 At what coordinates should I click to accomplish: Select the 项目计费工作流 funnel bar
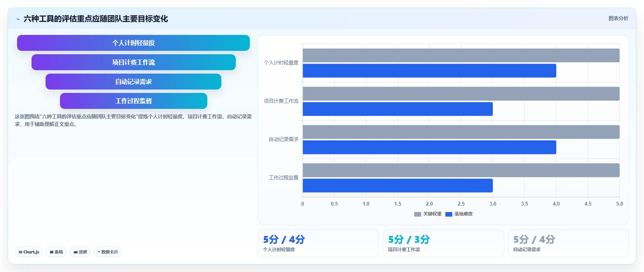(133, 62)
